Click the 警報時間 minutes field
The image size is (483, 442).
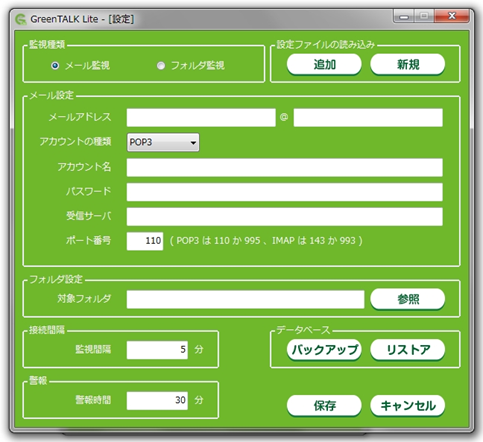(x=157, y=401)
